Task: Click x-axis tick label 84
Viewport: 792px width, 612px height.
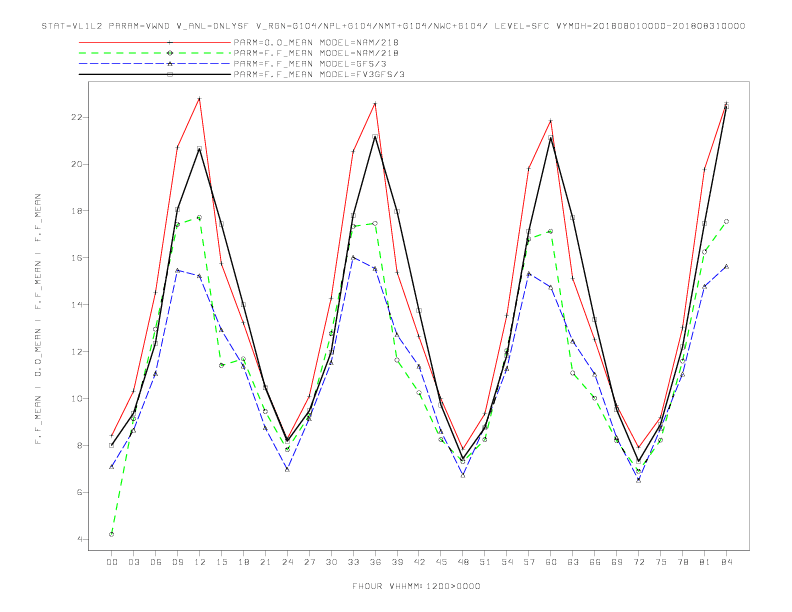Action: pyautogui.click(x=727, y=562)
